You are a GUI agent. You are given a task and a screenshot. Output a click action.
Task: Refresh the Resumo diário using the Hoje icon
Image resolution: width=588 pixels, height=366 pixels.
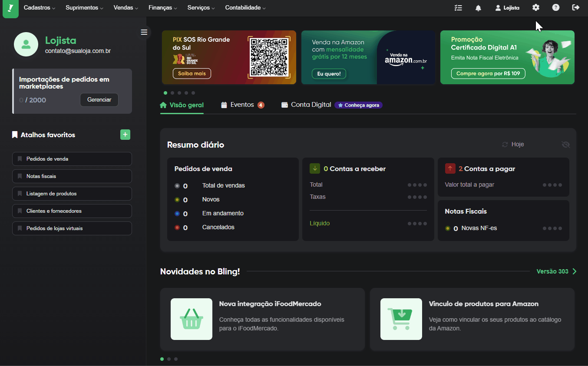tap(505, 145)
